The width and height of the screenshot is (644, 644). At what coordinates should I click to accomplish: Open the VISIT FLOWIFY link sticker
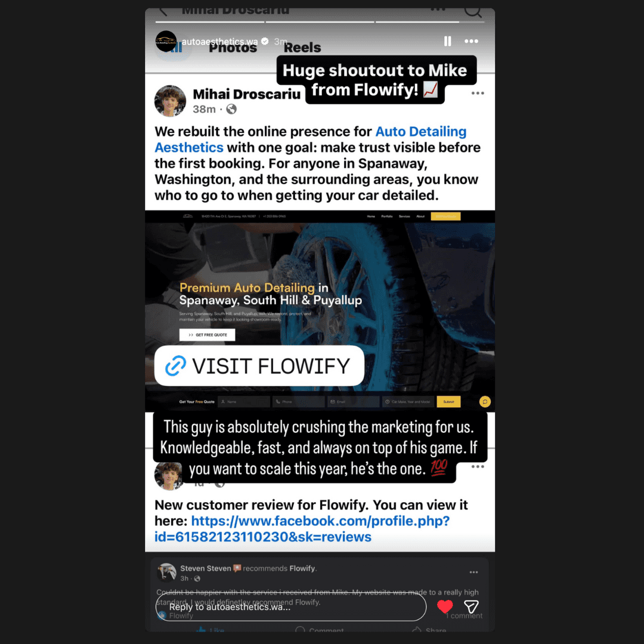click(x=259, y=366)
